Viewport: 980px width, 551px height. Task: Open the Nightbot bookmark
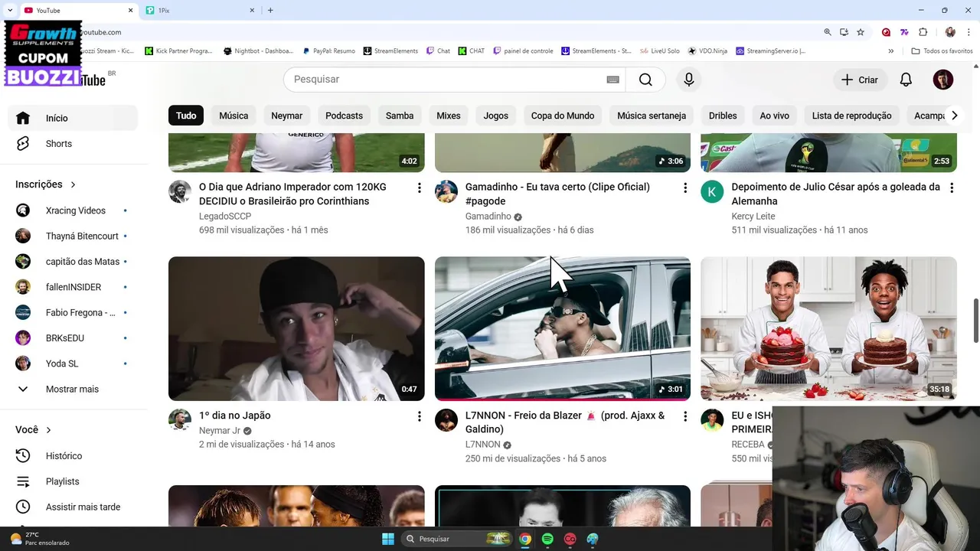point(258,51)
